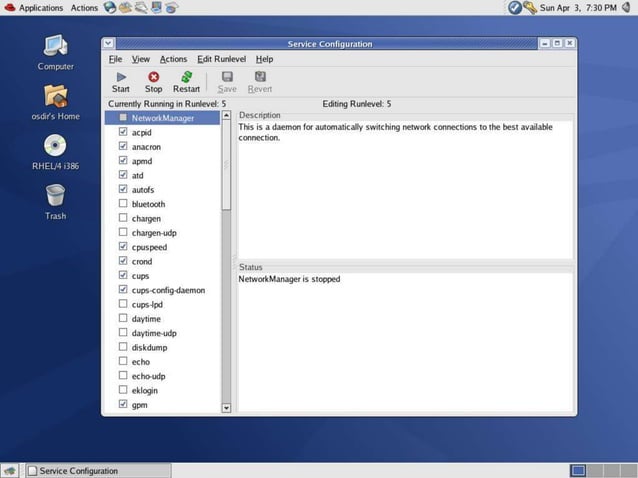The width and height of the screenshot is (638, 478).
Task: Minimize the Service Configuration window
Action: pyautogui.click(x=545, y=43)
